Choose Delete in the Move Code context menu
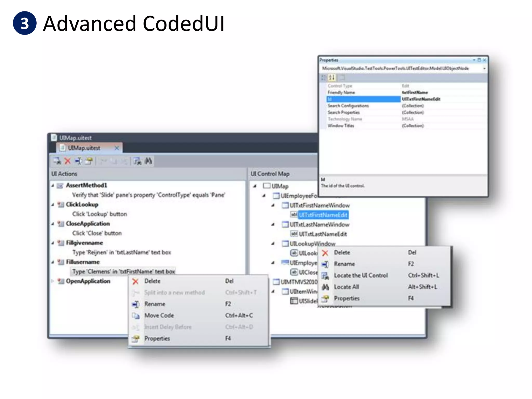The image size is (532, 399). (x=198, y=281)
